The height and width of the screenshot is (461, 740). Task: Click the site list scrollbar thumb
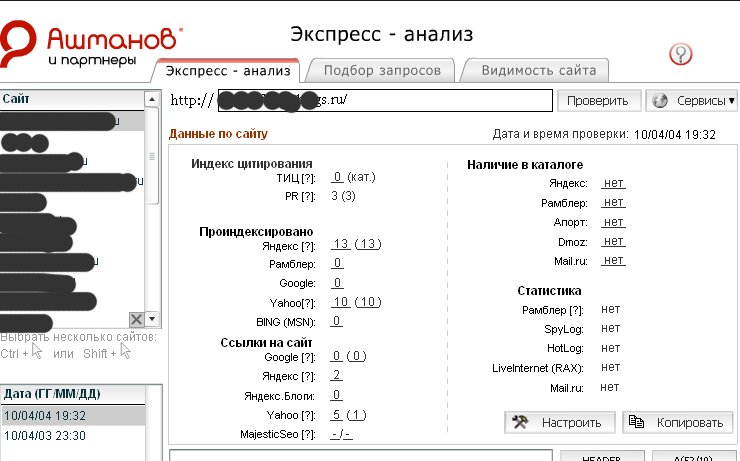[x=152, y=156]
